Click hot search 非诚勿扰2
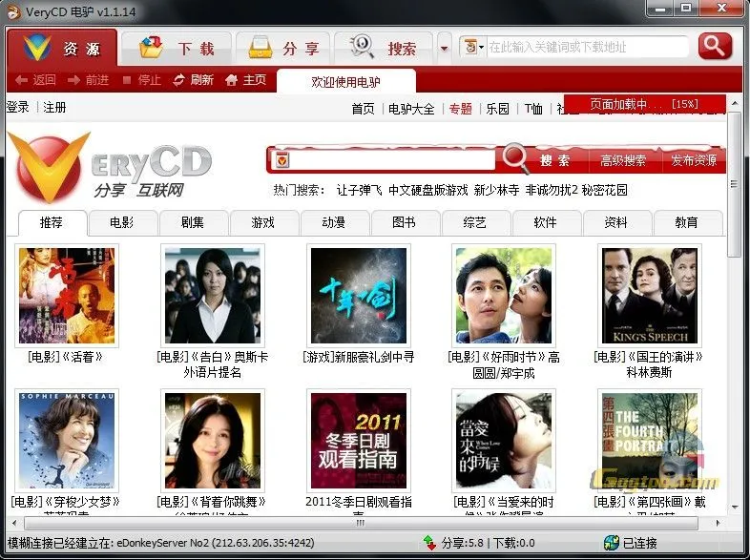 [552, 191]
